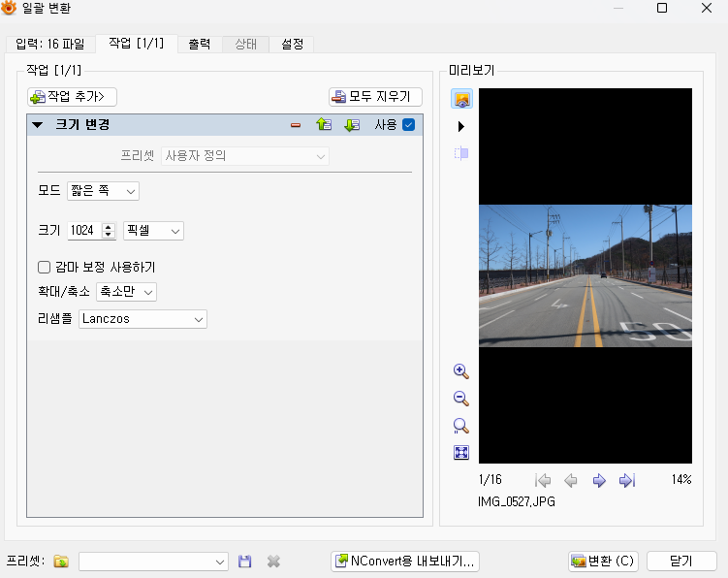The width and height of the screenshot is (728, 578).
Task: Click the IMG_0527.JPG file name text
Action: [x=517, y=501]
